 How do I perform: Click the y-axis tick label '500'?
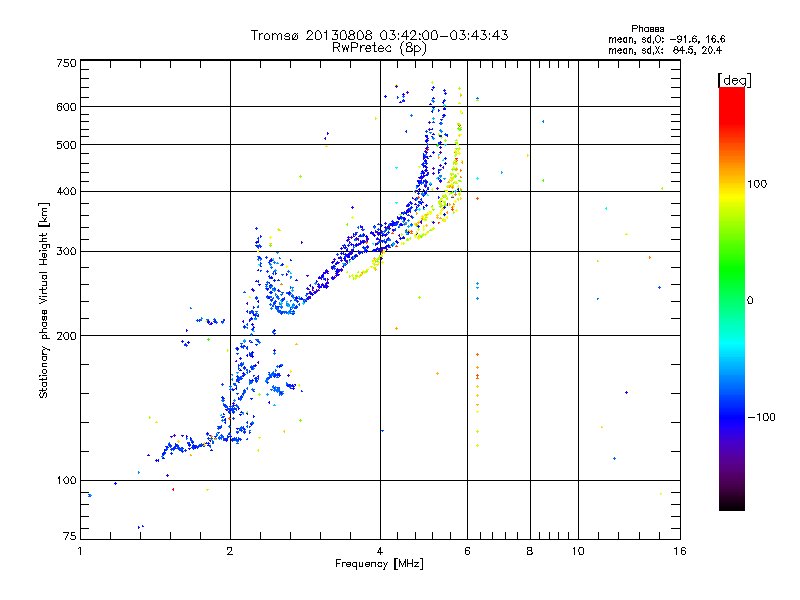coord(66,145)
